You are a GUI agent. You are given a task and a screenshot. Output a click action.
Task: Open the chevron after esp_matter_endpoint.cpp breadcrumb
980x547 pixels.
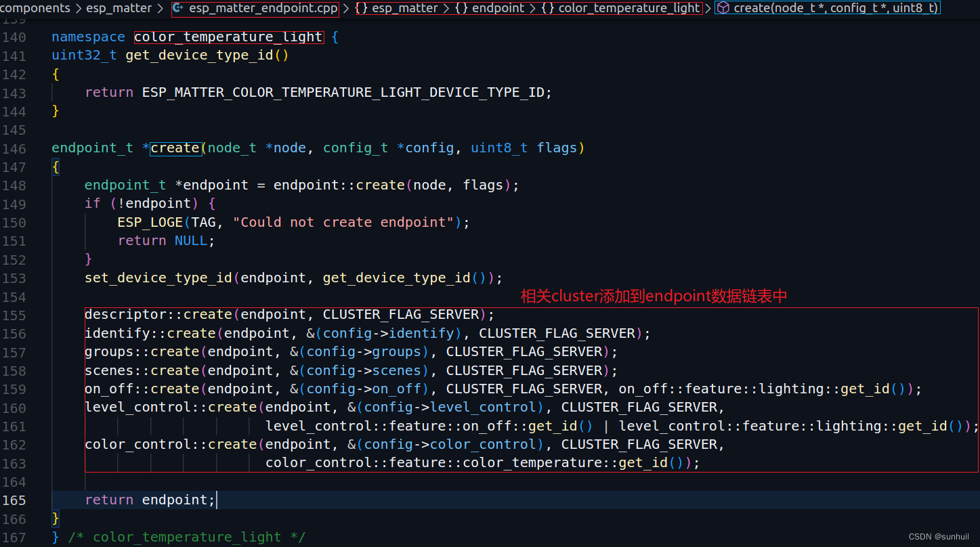[345, 8]
